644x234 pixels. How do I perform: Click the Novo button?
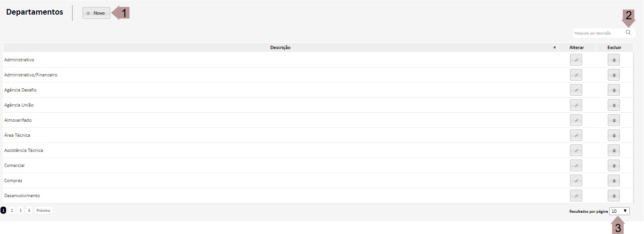[96, 13]
